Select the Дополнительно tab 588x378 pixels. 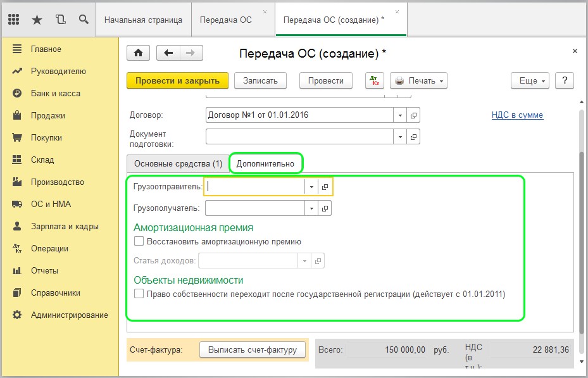pyautogui.click(x=265, y=164)
